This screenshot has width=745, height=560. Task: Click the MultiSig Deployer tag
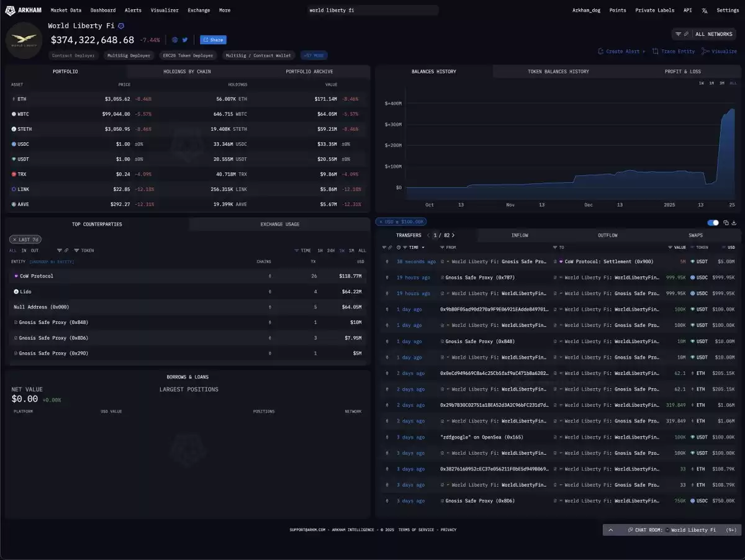(x=129, y=55)
